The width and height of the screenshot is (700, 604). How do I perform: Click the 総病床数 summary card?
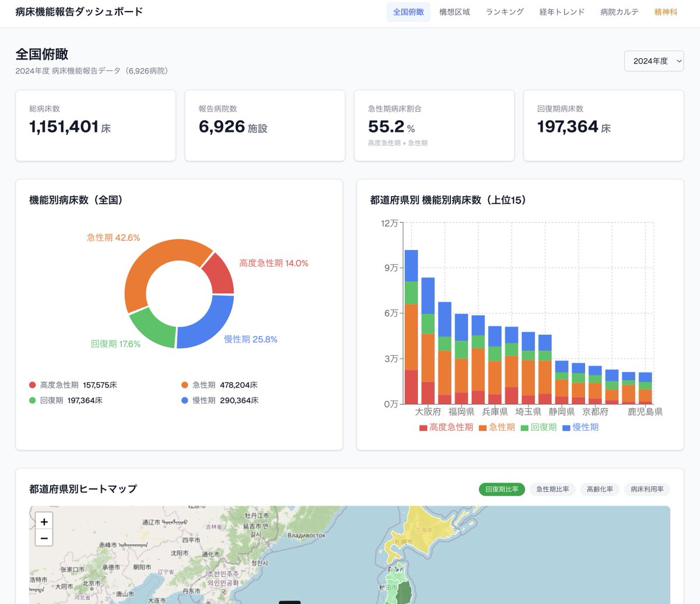click(x=96, y=125)
